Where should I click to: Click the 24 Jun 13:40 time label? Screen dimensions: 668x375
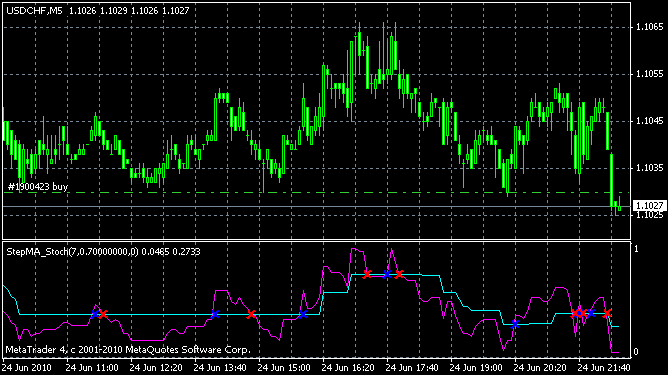[220, 367]
